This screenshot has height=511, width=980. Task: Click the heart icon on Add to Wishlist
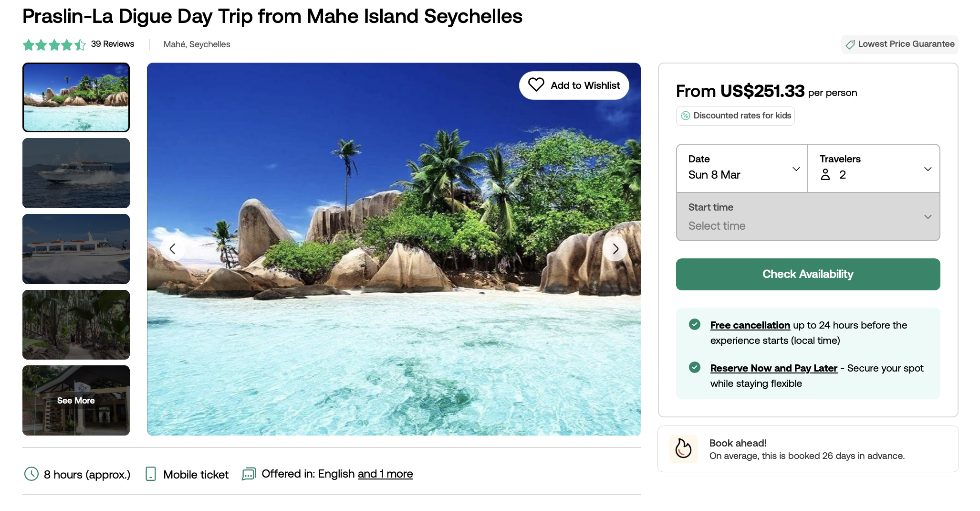[x=536, y=85]
